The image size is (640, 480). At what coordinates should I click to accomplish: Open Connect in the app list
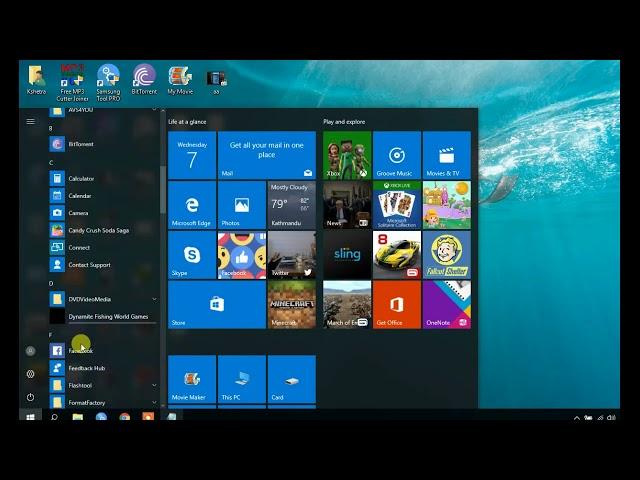coord(103,247)
